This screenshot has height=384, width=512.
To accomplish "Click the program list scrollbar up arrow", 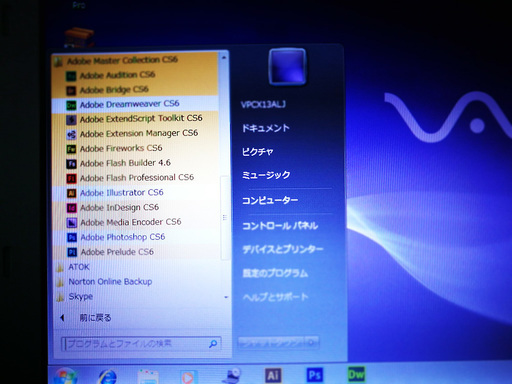I will coord(224,58).
